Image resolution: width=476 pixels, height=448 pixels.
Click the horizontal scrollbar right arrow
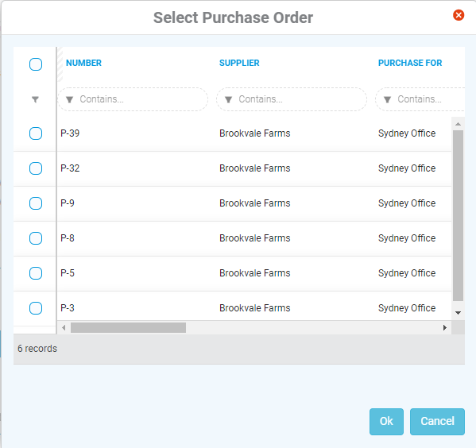coord(445,327)
